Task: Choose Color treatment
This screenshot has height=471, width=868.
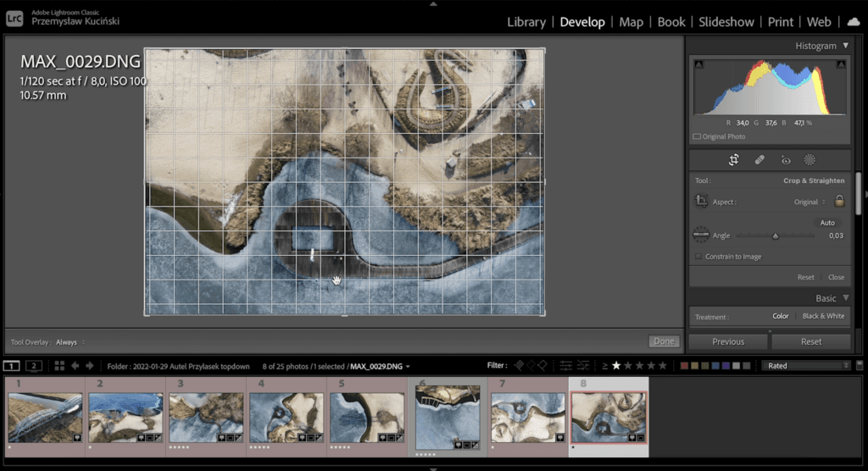Action: (x=780, y=316)
